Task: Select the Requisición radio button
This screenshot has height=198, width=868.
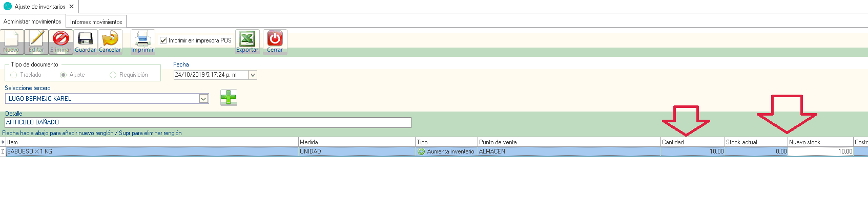Action: tap(113, 75)
